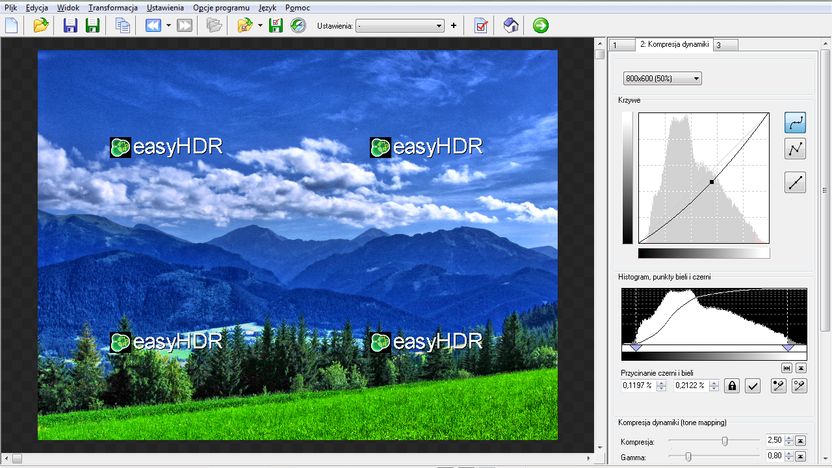Viewport: 832px width, 468px height.
Task: Click the Kompresja 2,50 value field
Action: (x=774, y=440)
